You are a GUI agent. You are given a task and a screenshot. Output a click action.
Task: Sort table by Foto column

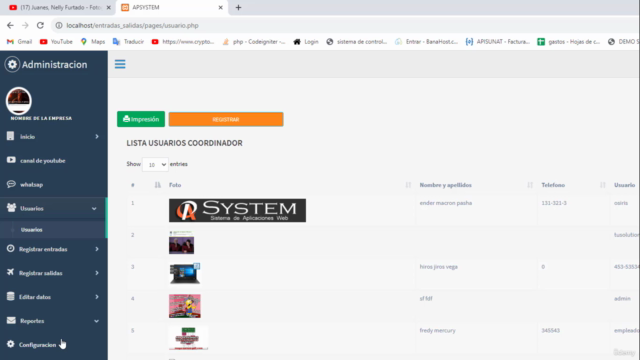(408, 185)
